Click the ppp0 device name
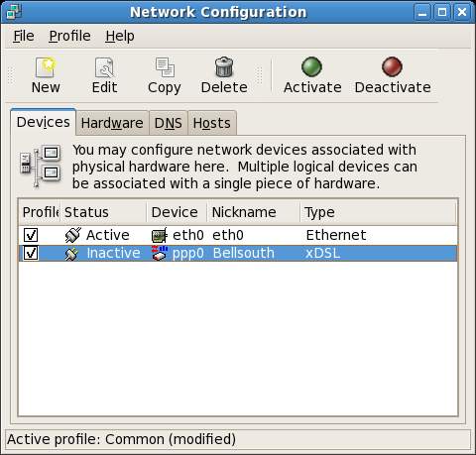 coord(187,254)
